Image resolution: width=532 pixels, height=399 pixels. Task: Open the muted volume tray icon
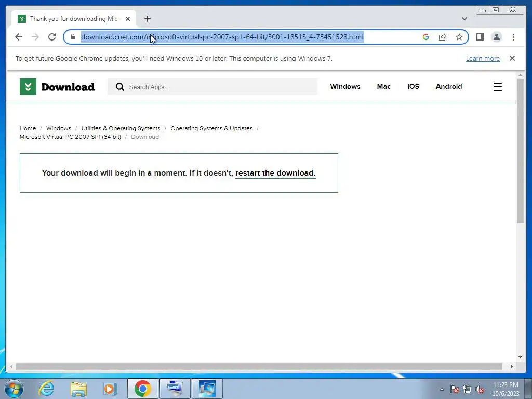click(x=480, y=389)
